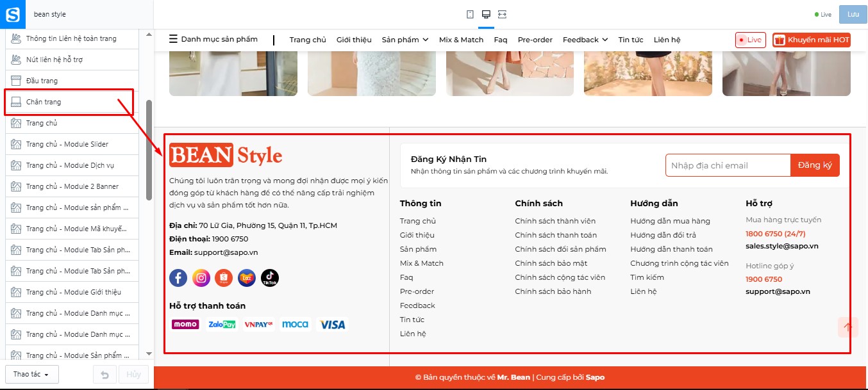The image size is (868, 390).
Task: Open the Lazada social icon
Action: click(247, 278)
